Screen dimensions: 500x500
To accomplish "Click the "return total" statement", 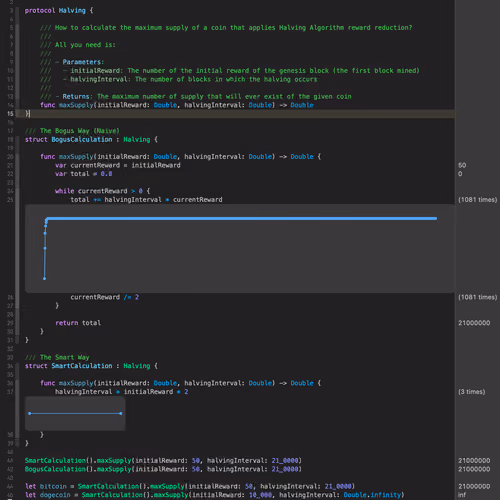I will pyautogui.click(x=78, y=323).
